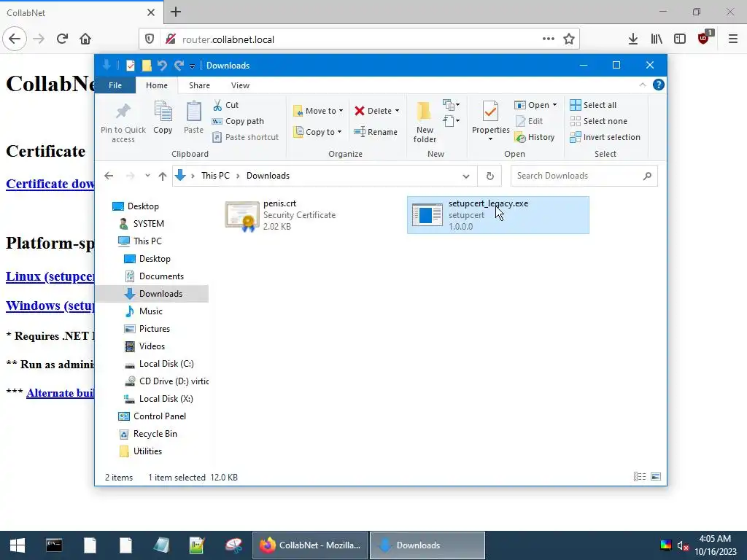Open Control Panel in navigation pane
747x560 pixels.
(x=152, y=416)
